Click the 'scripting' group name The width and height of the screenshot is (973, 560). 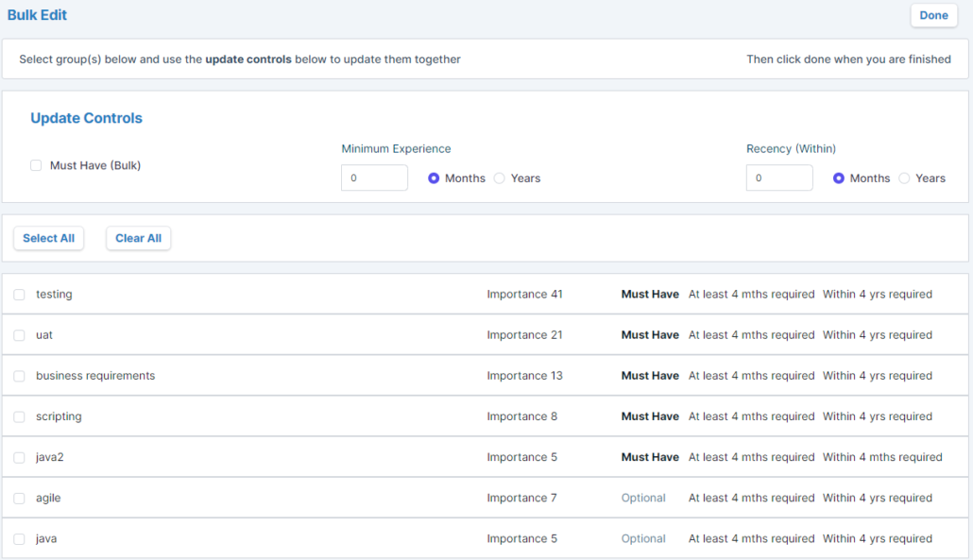click(59, 416)
